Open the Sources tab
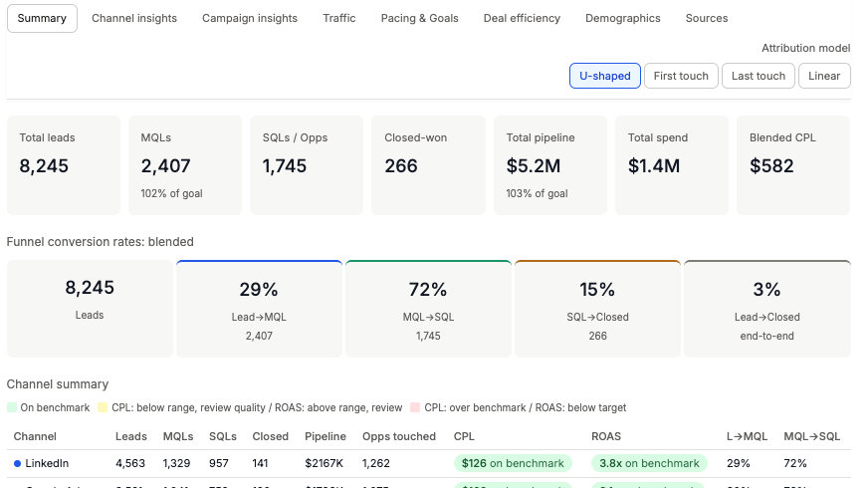 707,18
